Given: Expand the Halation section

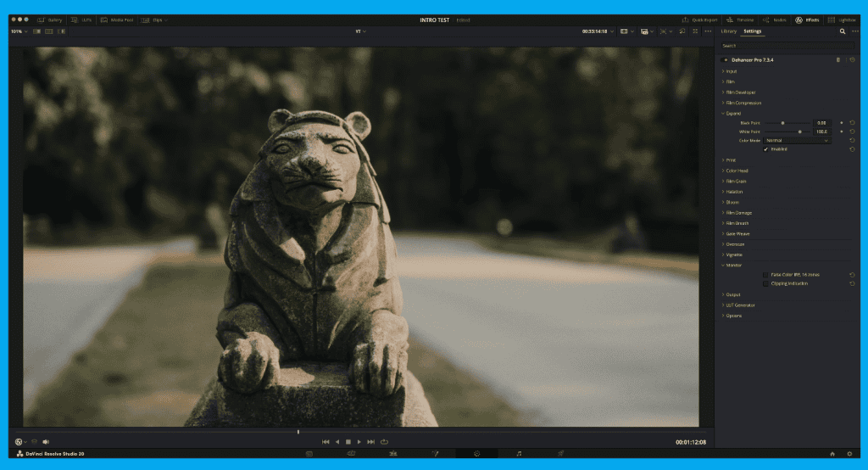Looking at the screenshot, I should click(734, 192).
